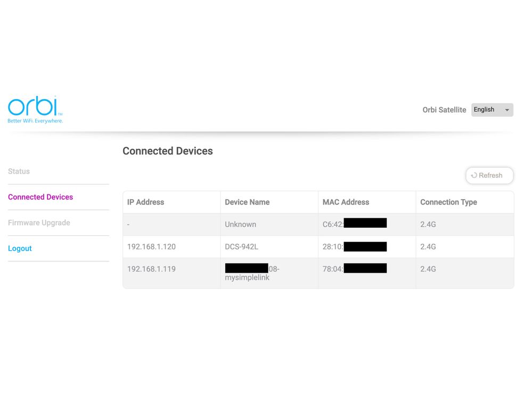This screenshot has width=532, height=411.
Task: Select the DCS-942L device name
Action: [x=241, y=247]
